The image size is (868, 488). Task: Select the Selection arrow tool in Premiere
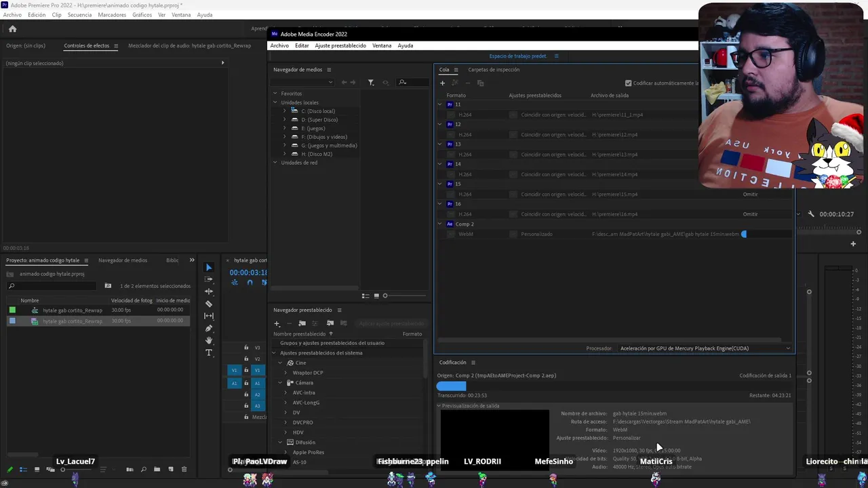pos(209,267)
